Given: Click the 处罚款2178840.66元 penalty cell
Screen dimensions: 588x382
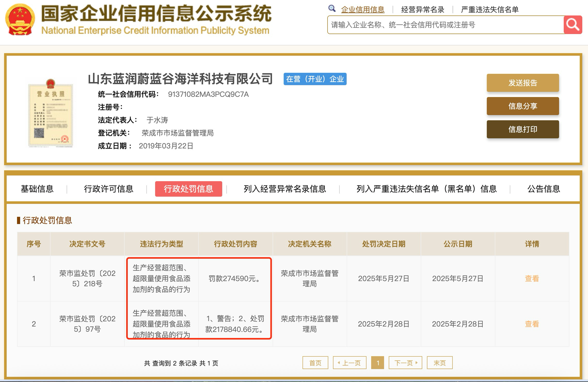Looking at the screenshot, I should coord(235,324).
